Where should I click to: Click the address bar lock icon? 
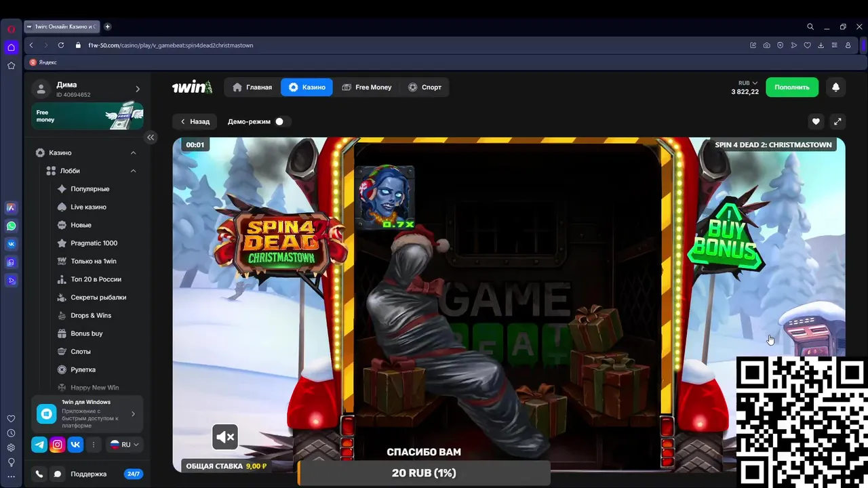click(79, 45)
